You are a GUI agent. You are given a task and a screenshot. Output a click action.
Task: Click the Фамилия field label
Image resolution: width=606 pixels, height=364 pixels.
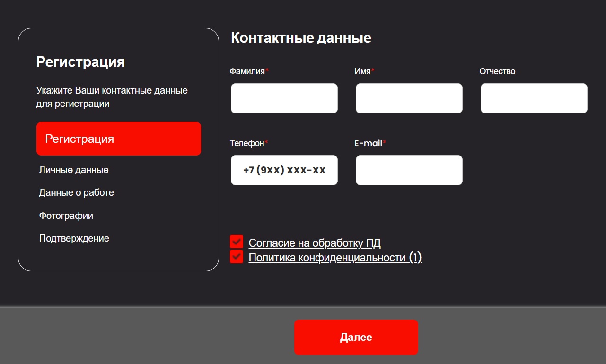249,71
